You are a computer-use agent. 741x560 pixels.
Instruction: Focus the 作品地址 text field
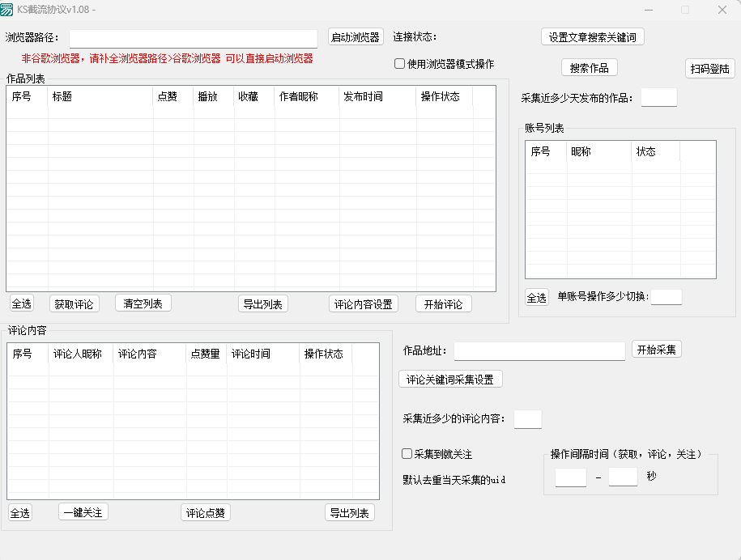pos(539,350)
